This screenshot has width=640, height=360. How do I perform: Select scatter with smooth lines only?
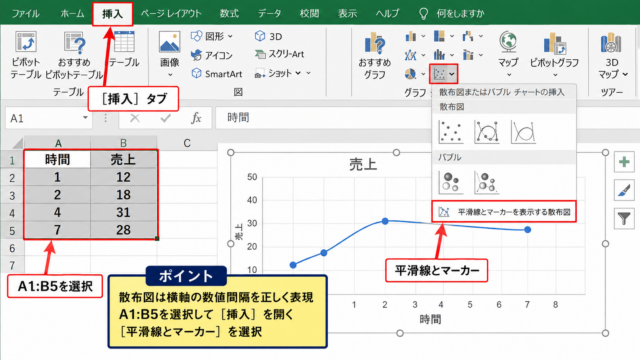523,132
